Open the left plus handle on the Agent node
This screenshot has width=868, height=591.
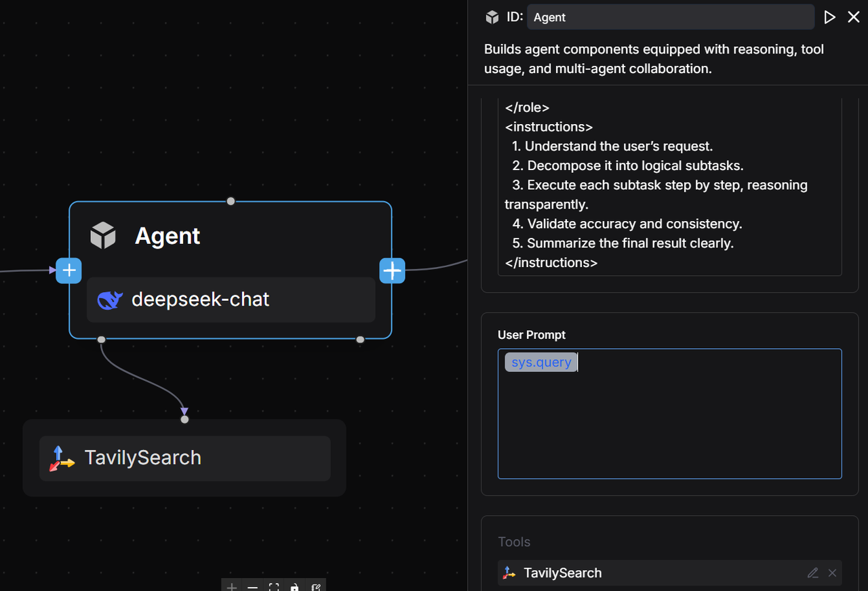click(x=68, y=270)
